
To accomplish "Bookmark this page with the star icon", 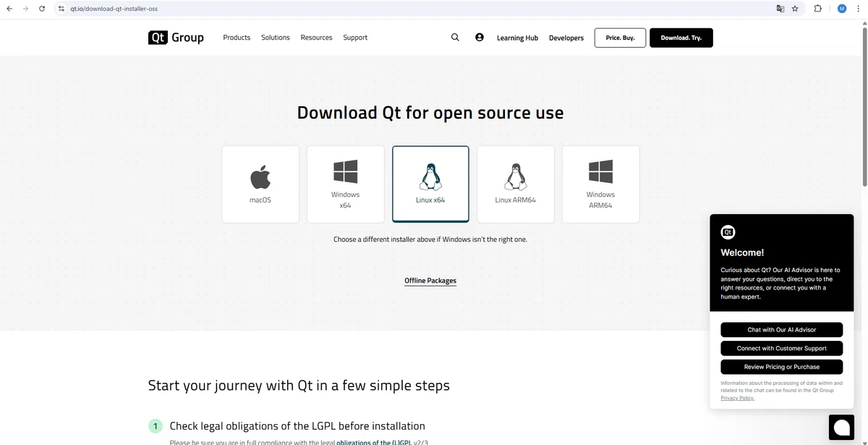I will pos(795,9).
